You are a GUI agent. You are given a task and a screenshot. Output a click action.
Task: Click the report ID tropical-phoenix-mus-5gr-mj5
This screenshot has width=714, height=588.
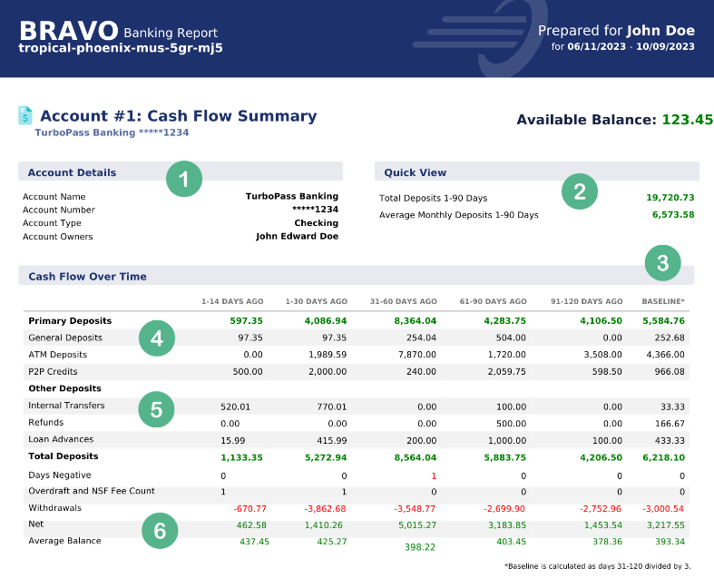coord(121,48)
